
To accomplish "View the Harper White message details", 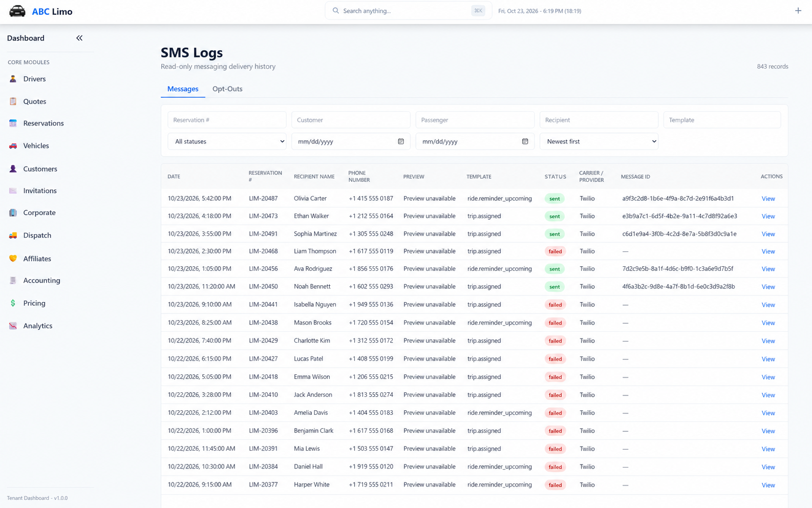I will pos(768,485).
